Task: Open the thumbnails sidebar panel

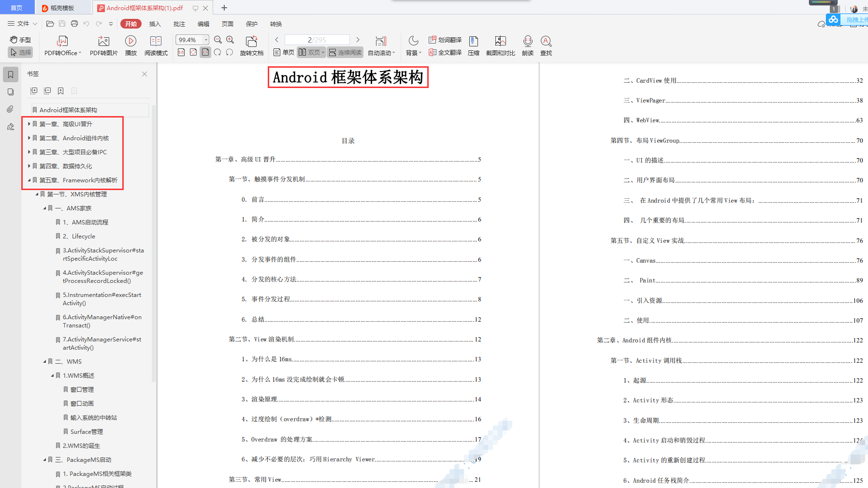Action: pos(11,92)
